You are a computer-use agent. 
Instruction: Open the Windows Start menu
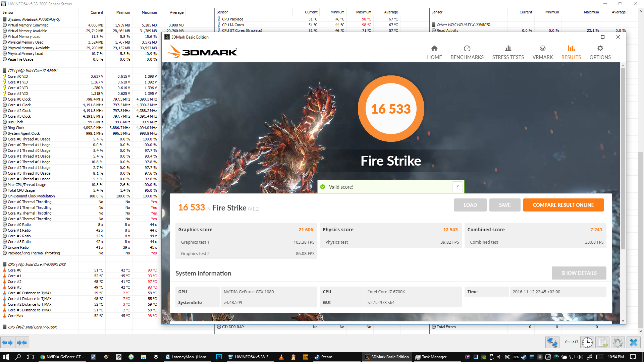pyautogui.click(x=6, y=357)
